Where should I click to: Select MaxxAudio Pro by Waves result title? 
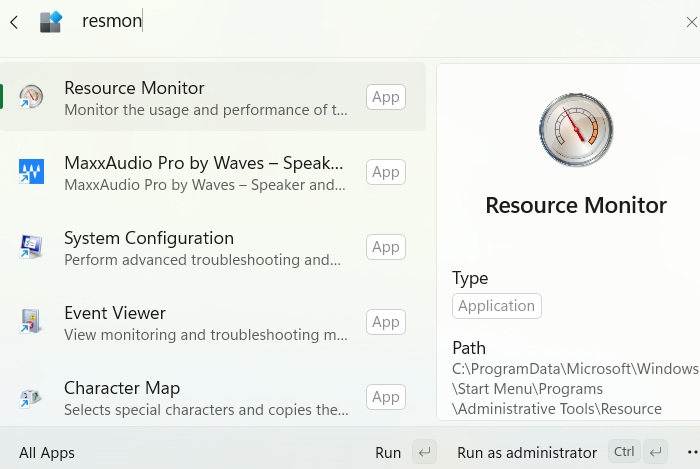[204, 163]
